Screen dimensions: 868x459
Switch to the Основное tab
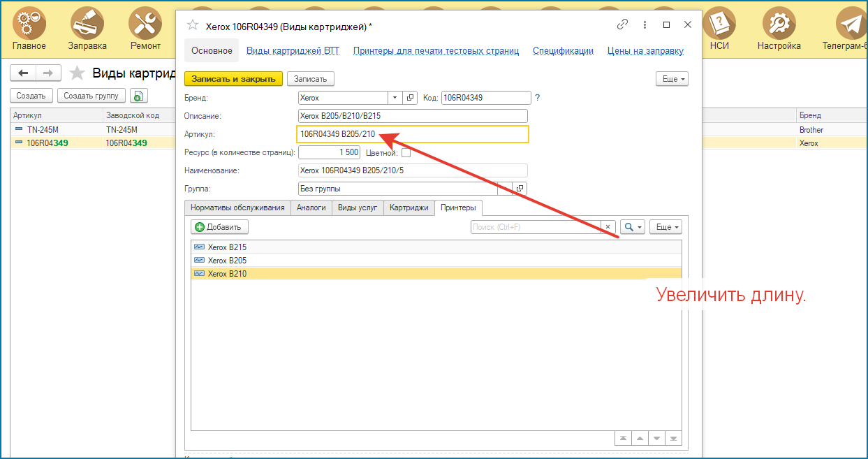[x=212, y=50]
